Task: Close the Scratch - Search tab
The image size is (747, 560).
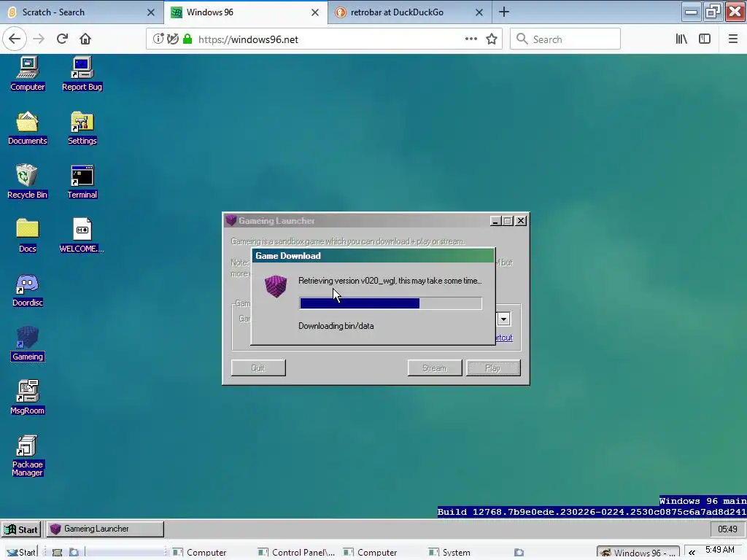Action: click(150, 12)
